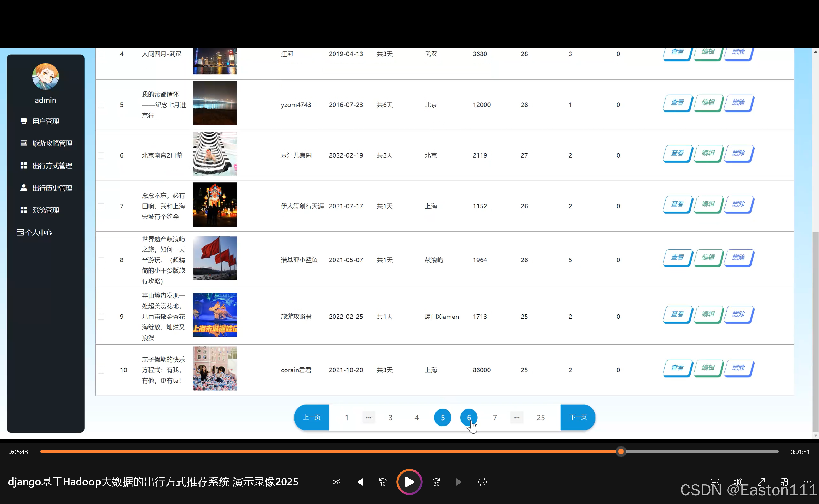Check the box for row 5 我的帝都情怀

pos(101,105)
